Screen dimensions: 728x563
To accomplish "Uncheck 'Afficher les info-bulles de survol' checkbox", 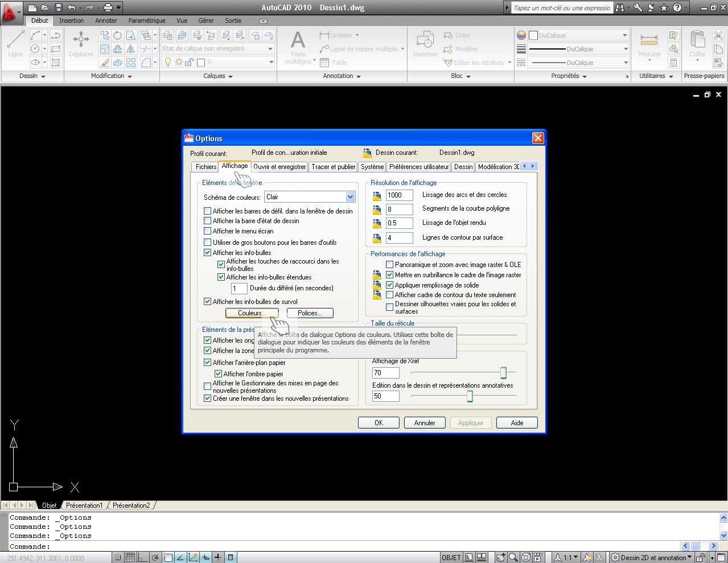I will click(208, 302).
